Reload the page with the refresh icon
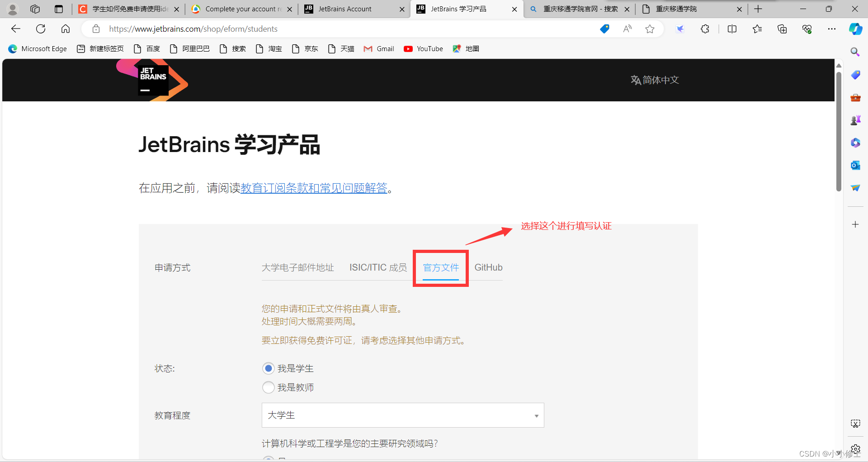 click(x=41, y=29)
